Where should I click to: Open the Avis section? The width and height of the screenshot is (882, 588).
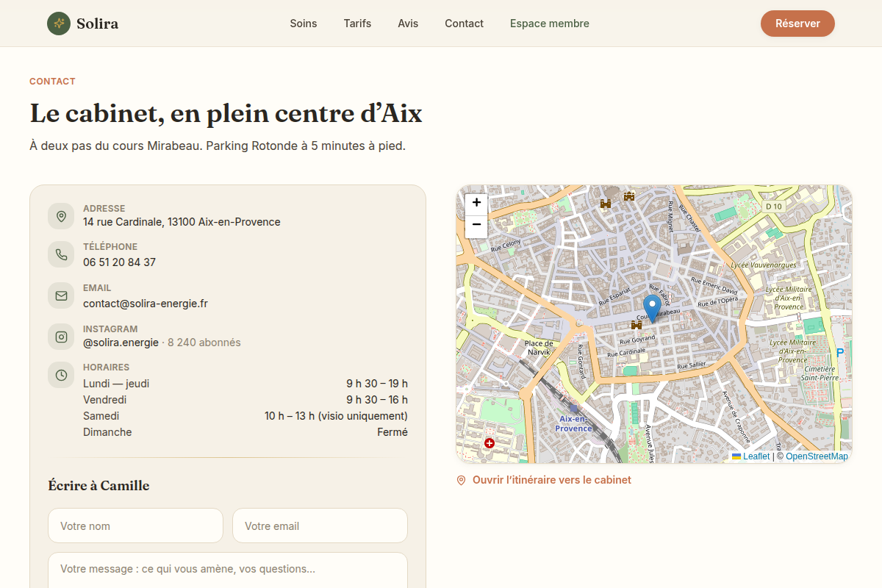pos(408,24)
